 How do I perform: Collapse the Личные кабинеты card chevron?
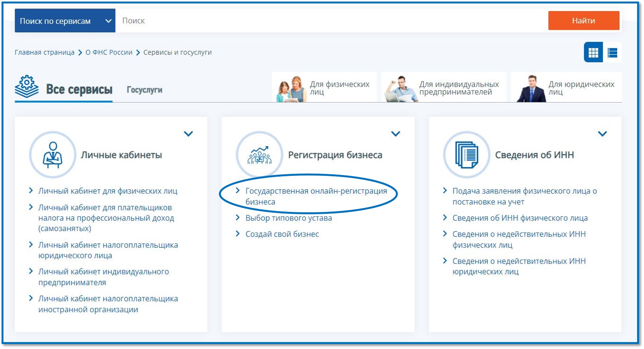pyautogui.click(x=188, y=134)
